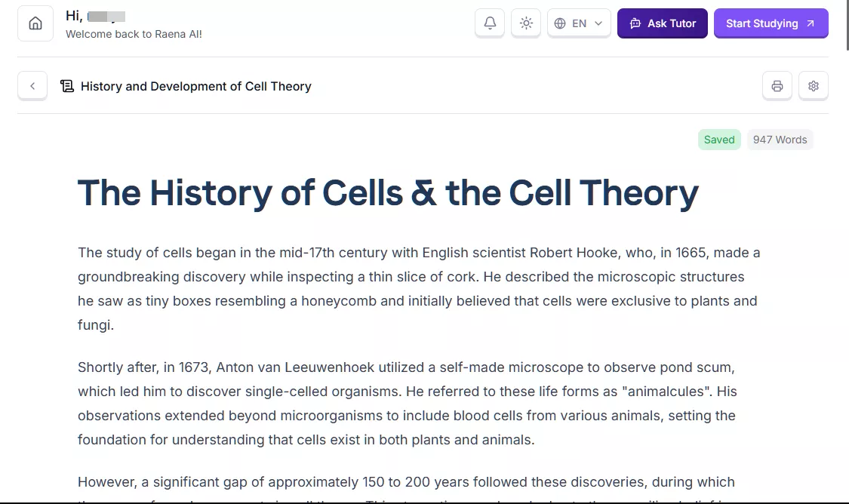Image resolution: width=849 pixels, height=504 pixels.
Task: Click the globe icon in language selector
Action: [560, 23]
